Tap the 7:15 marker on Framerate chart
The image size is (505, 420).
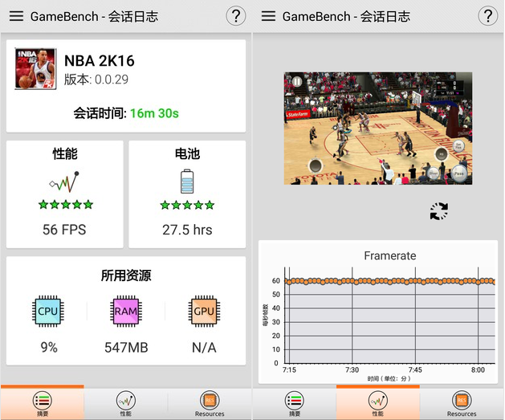click(289, 369)
